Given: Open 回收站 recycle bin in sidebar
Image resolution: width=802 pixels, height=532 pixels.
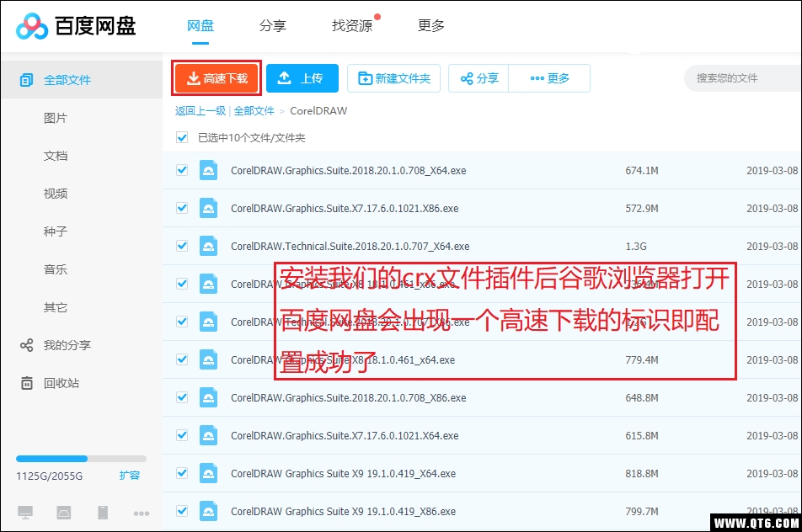Looking at the screenshot, I should tap(61, 383).
